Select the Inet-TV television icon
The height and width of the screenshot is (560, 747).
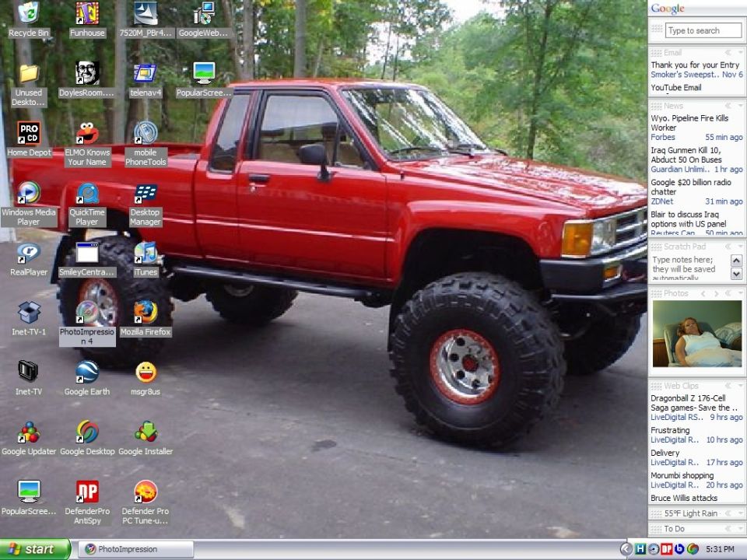point(29,379)
